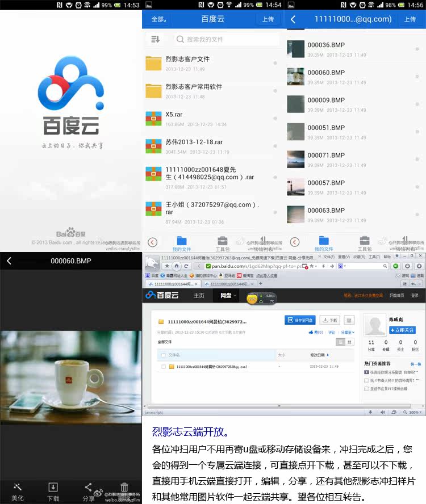Switch to 我的文件 tab in the BMP folder screen
Image resolution: width=426 pixels, height=504 pixels.
(324, 243)
